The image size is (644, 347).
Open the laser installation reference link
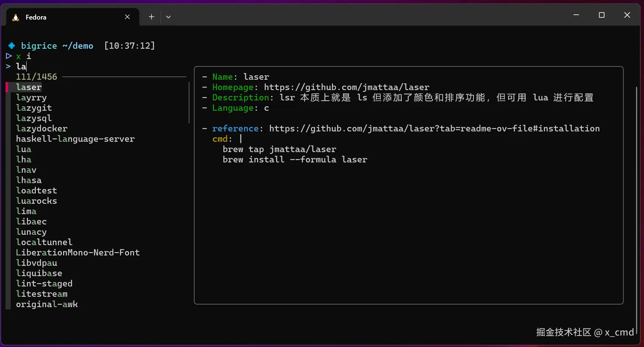pyautogui.click(x=434, y=128)
